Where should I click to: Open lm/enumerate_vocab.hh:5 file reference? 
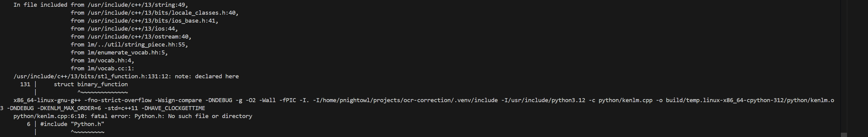click(126, 52)
